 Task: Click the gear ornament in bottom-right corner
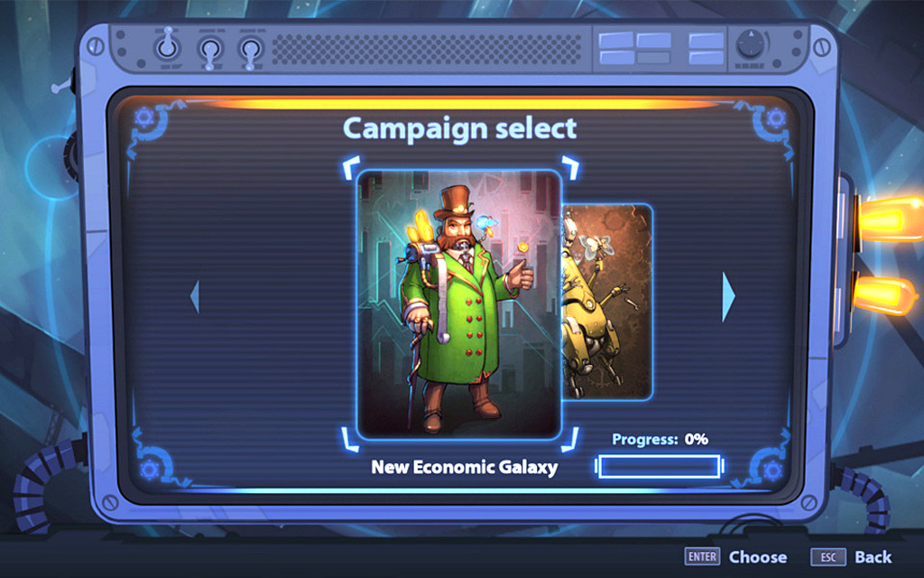click(772, 470)
